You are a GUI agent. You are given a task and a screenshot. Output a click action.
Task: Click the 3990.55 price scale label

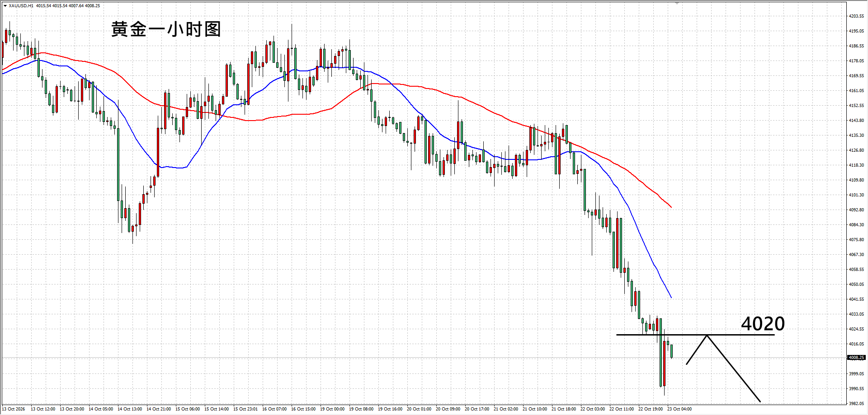tap(856, 389)
